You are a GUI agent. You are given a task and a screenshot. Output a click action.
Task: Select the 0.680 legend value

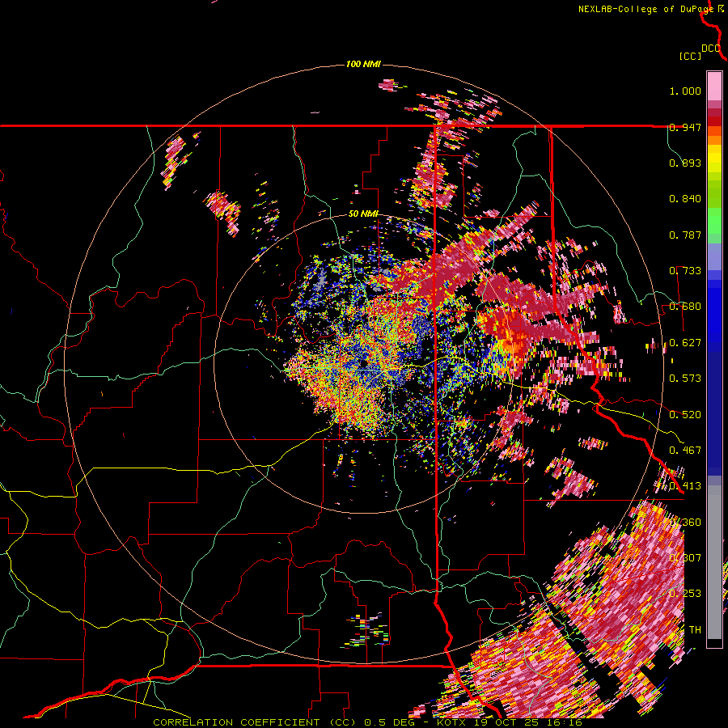point(685,307)
